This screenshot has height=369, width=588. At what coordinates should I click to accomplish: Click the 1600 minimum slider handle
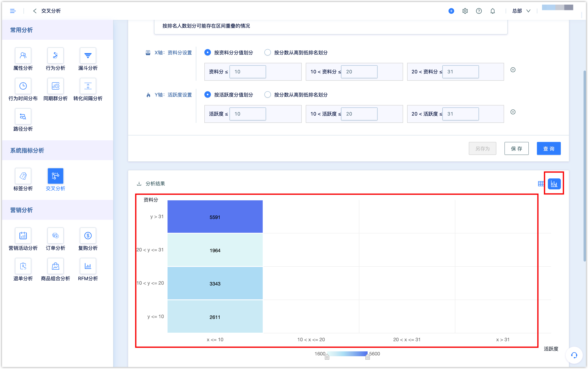coord(327,357)
